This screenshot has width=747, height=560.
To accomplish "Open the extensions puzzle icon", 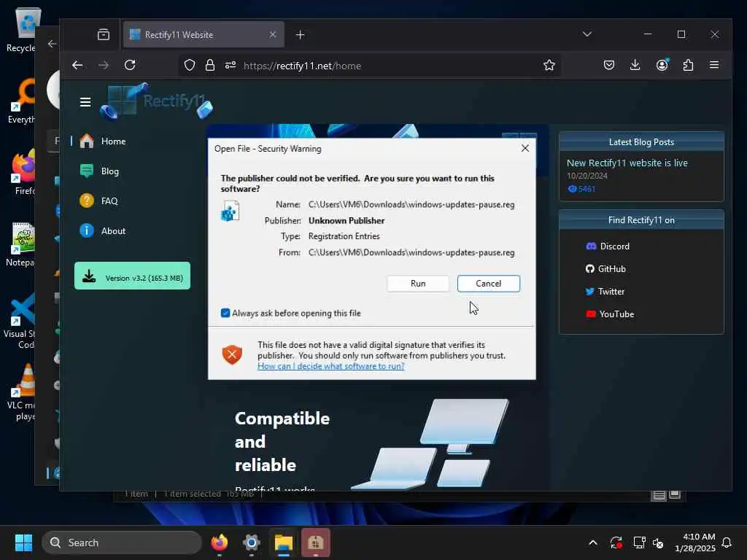I will click(688, 65).
